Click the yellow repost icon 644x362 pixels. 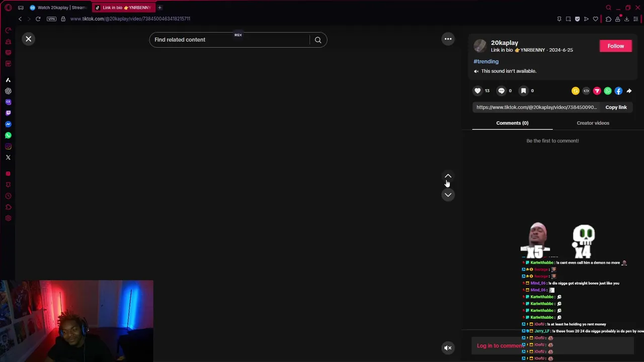[576, 91]
